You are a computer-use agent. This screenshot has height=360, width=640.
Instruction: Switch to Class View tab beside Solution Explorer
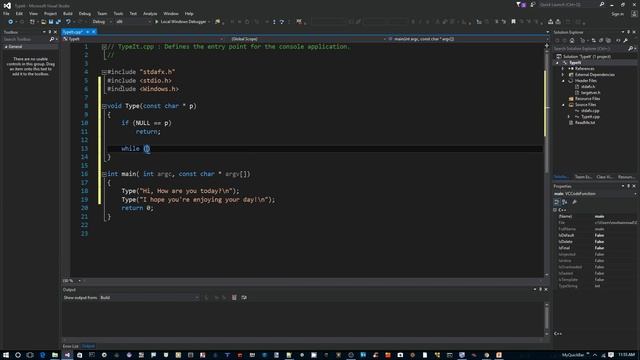click(x=604, y=177)
